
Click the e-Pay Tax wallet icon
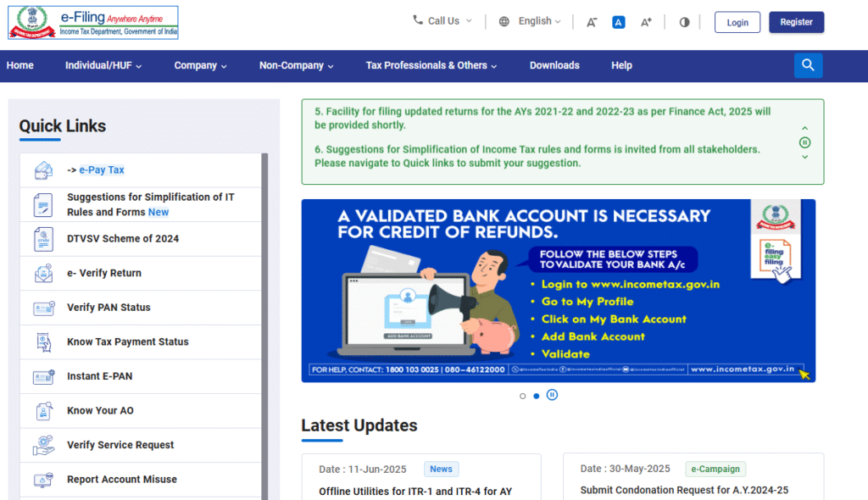pyautogui.click(x=43, y=170)
